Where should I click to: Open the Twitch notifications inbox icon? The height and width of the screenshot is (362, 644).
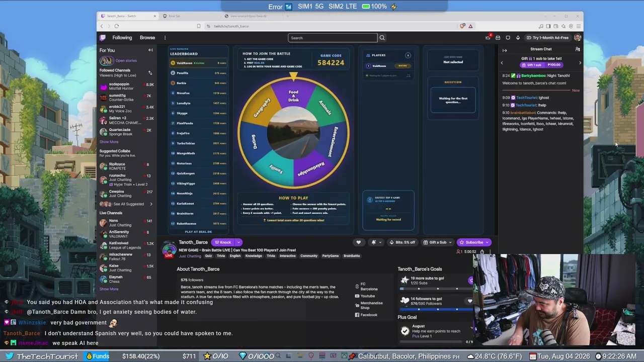click(498, 38)
